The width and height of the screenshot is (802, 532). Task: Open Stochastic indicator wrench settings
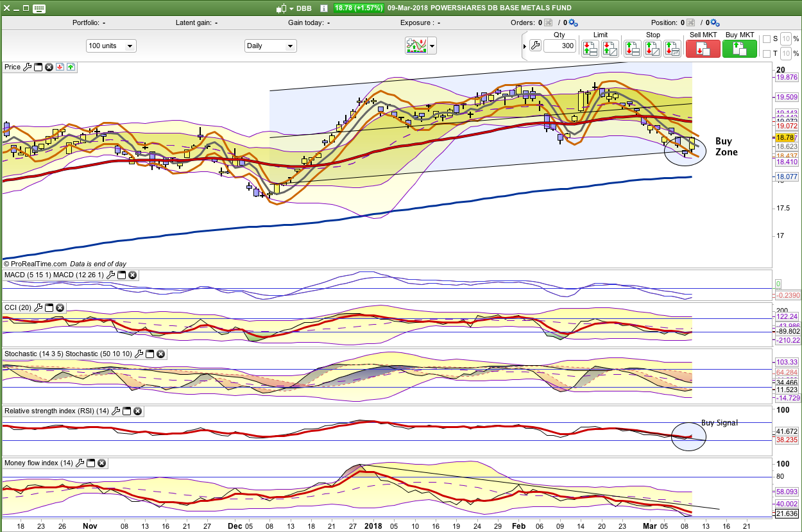pos(139,354)
